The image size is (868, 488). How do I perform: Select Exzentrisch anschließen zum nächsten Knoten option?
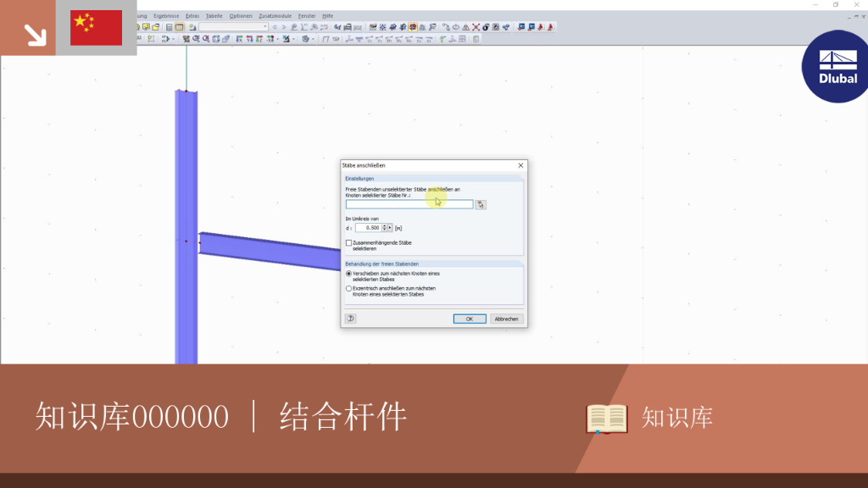pos(348,288)
